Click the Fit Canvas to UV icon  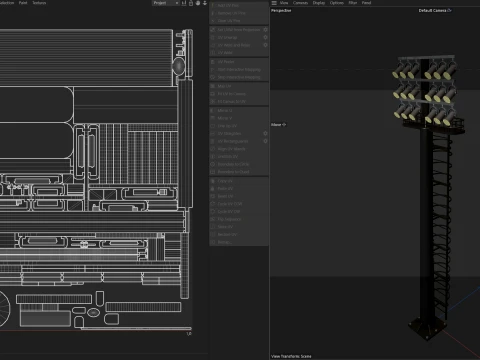213,101
